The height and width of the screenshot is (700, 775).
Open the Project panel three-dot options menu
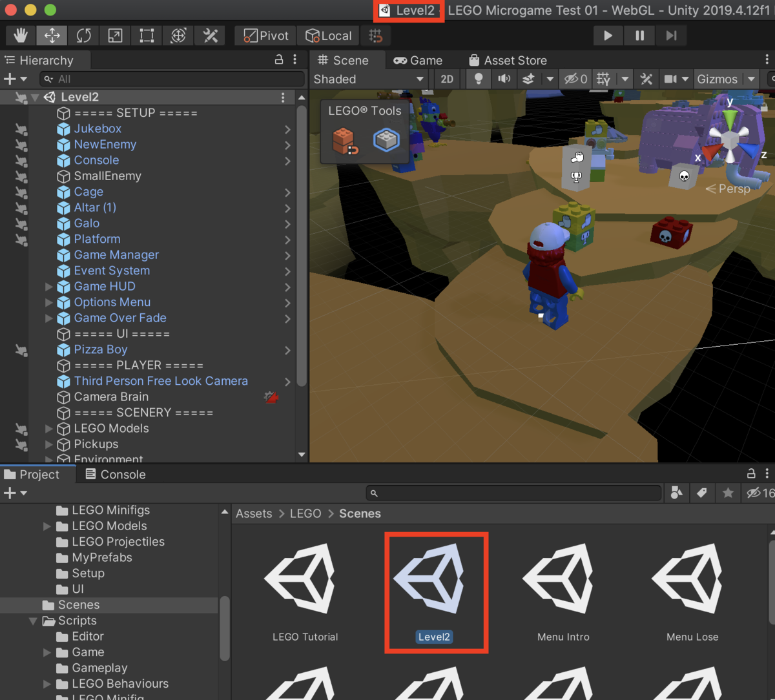click(767, 474)
